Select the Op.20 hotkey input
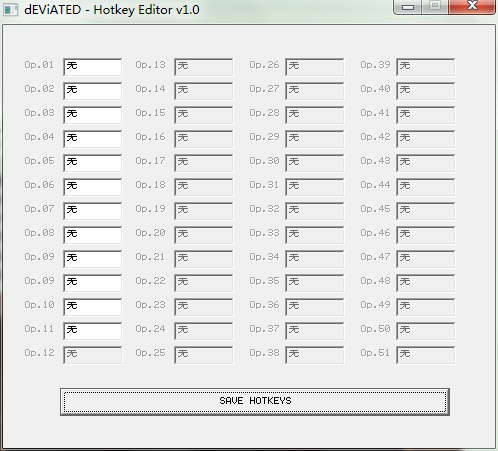This screenshot has width=498, height=451. (204, 235)
